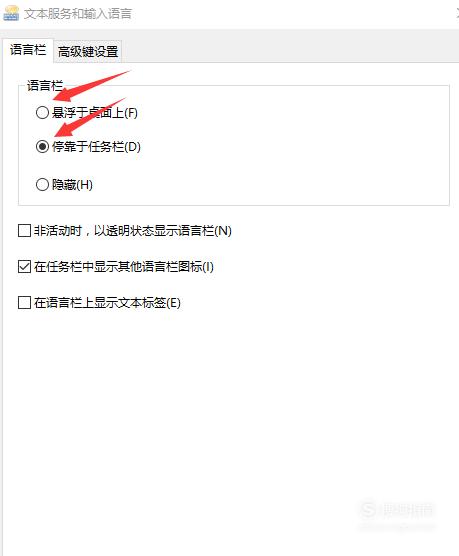Pick the 隐藏(H) radio button
459x556 pixels.
(x=42, y=184)
